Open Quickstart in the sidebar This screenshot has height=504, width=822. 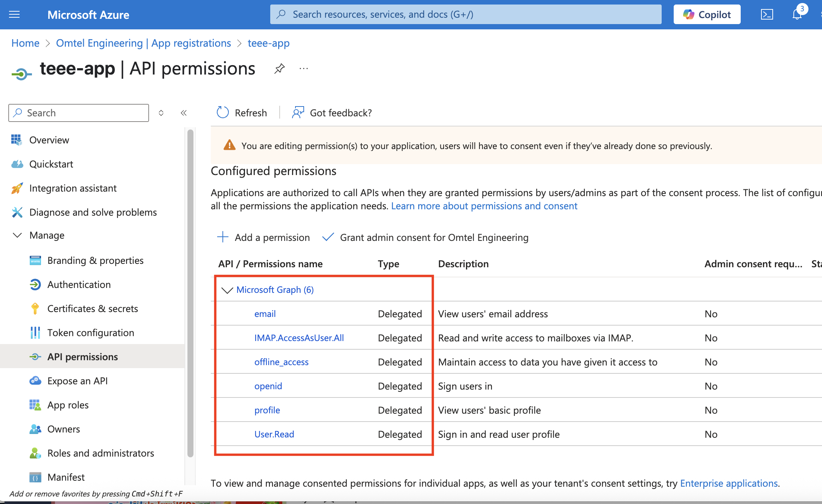[x=51, y=164]
